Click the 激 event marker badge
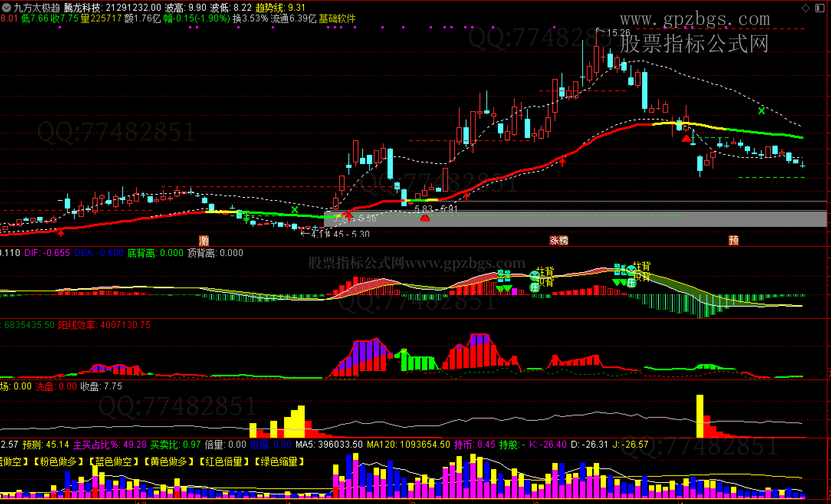831x504 pixels. tap(204, 241)
